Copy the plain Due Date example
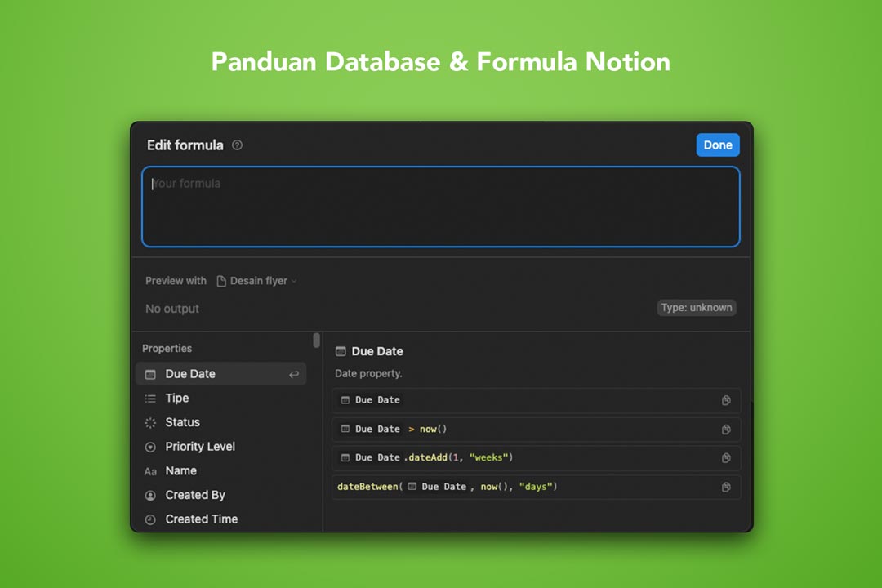This screenshot has width=882, height=588. pyautogui.click(x=725, y=400)
